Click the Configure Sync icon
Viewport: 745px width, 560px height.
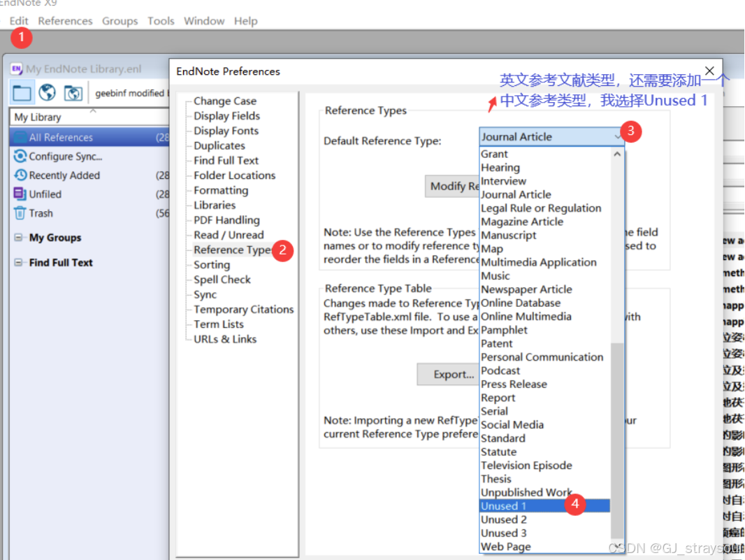20,156
